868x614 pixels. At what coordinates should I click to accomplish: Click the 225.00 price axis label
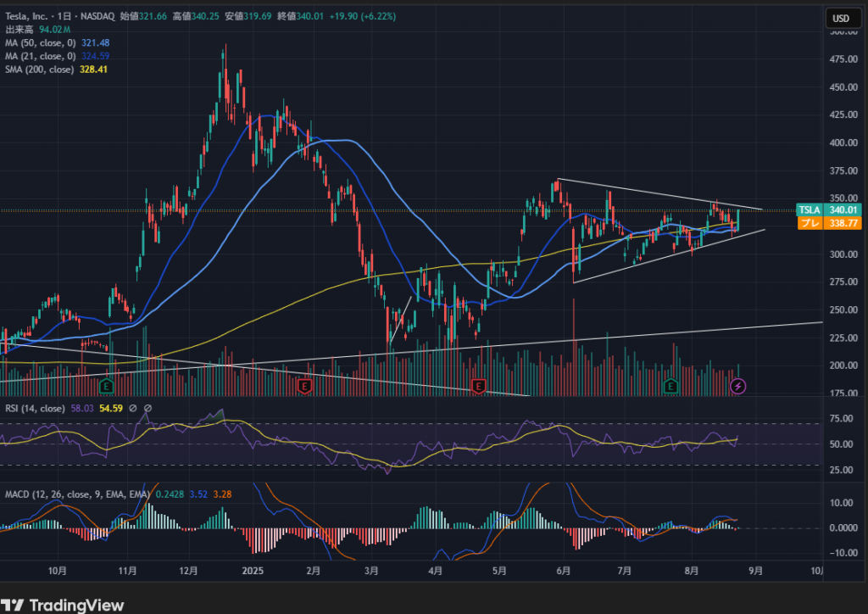point(843,338)
